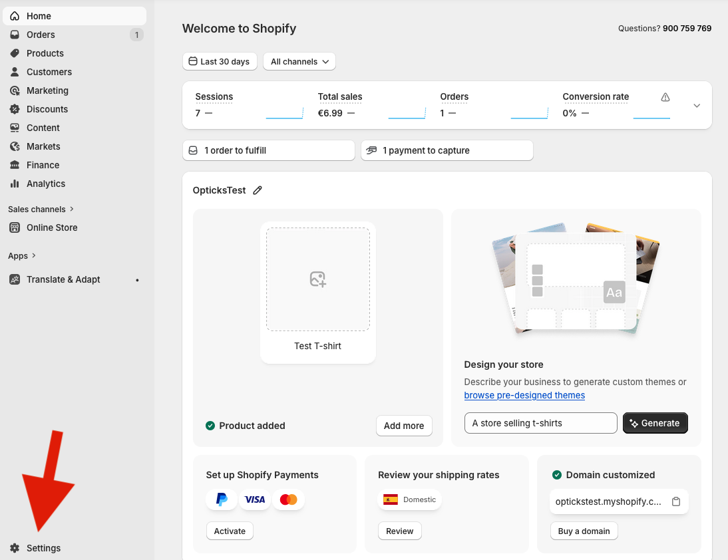
Task: Click the pencil icon next to OpticksTest
Action: [x=258, y=190]
